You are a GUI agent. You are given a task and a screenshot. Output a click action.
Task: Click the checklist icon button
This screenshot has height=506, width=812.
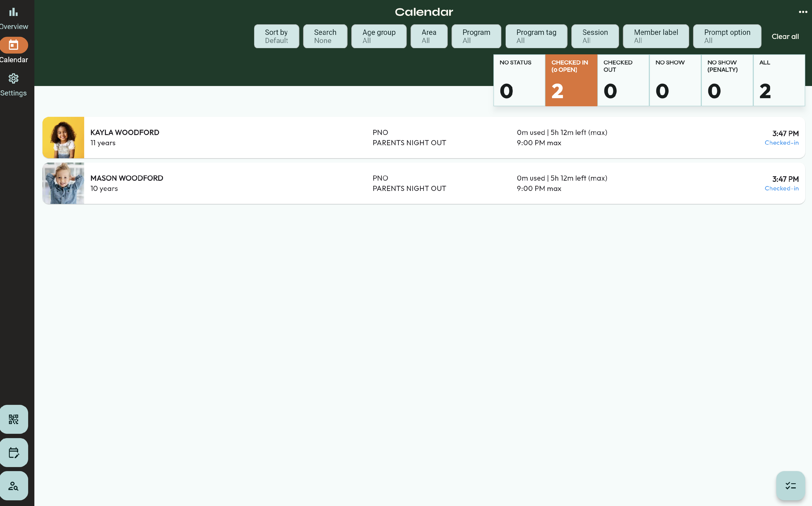[x=790, y=486]
